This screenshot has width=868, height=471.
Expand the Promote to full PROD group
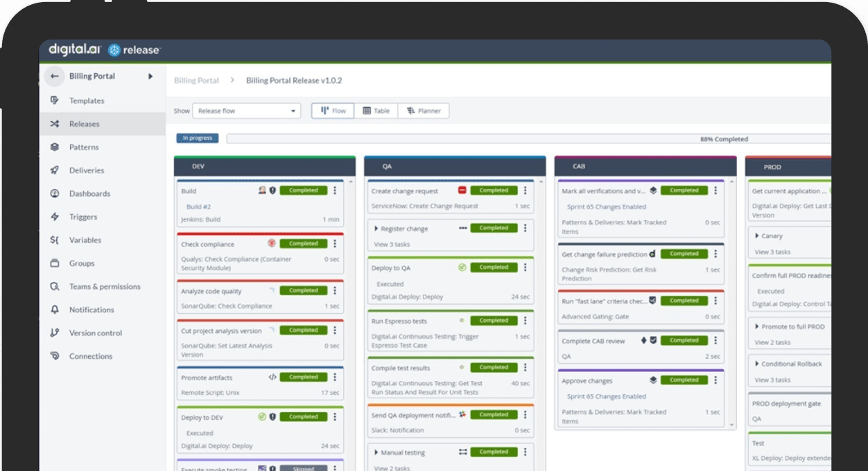[x=757, y=327]
